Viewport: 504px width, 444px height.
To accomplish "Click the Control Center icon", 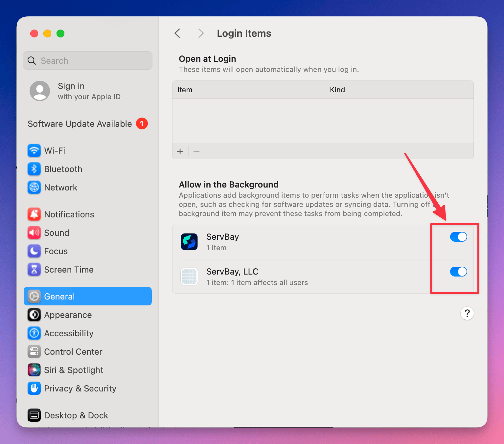I will coord(34,352).
